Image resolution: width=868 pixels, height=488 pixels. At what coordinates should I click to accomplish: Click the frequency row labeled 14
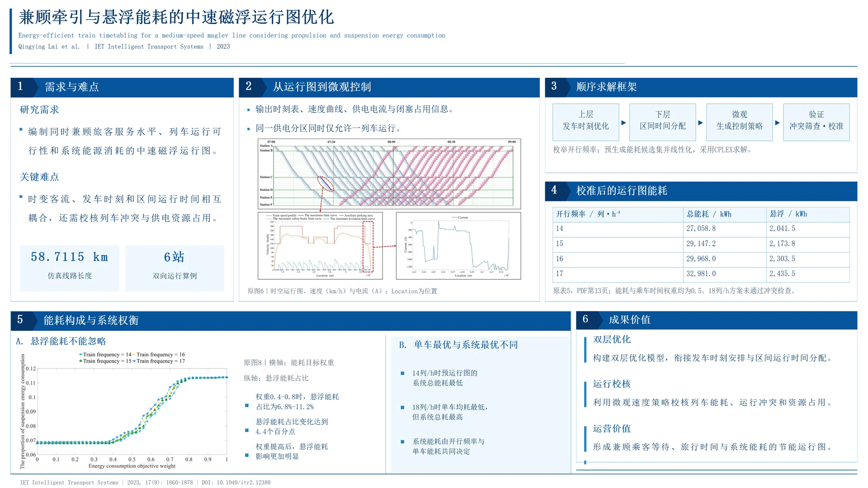click(701, 229)
